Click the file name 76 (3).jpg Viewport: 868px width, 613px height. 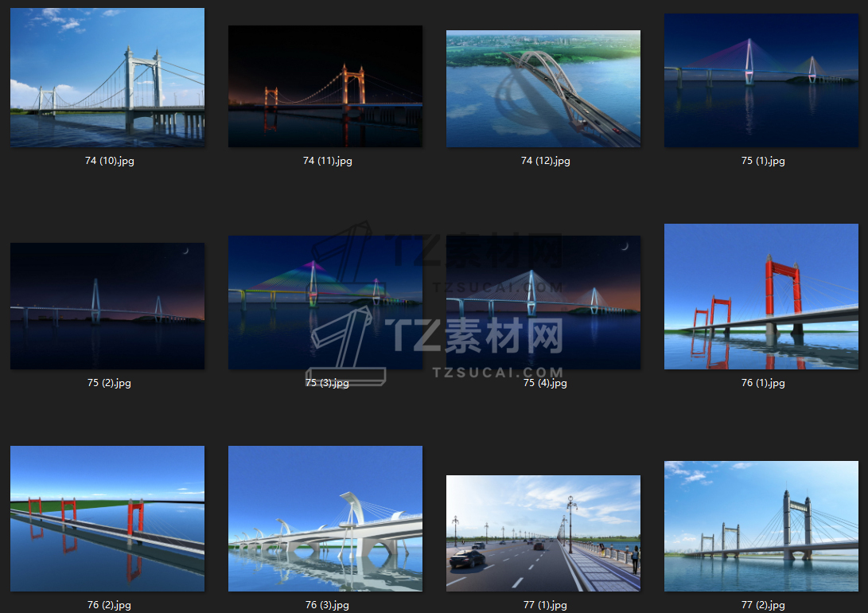pos(328,605)
